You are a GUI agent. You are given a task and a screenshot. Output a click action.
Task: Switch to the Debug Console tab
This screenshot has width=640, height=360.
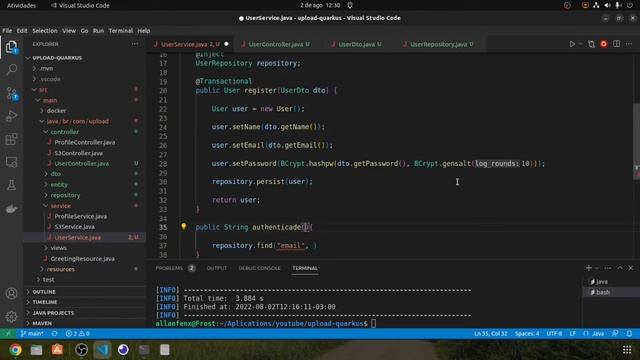260,268
